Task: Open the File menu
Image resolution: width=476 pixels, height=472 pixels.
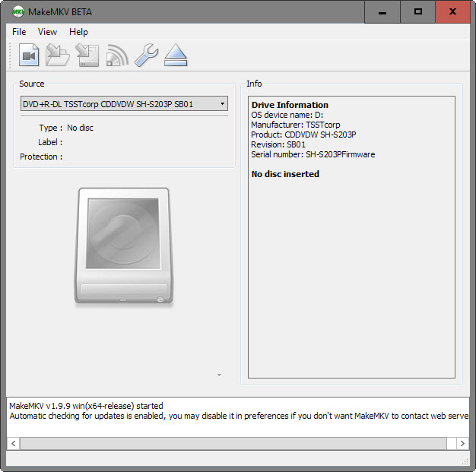Action: [19, 32]
